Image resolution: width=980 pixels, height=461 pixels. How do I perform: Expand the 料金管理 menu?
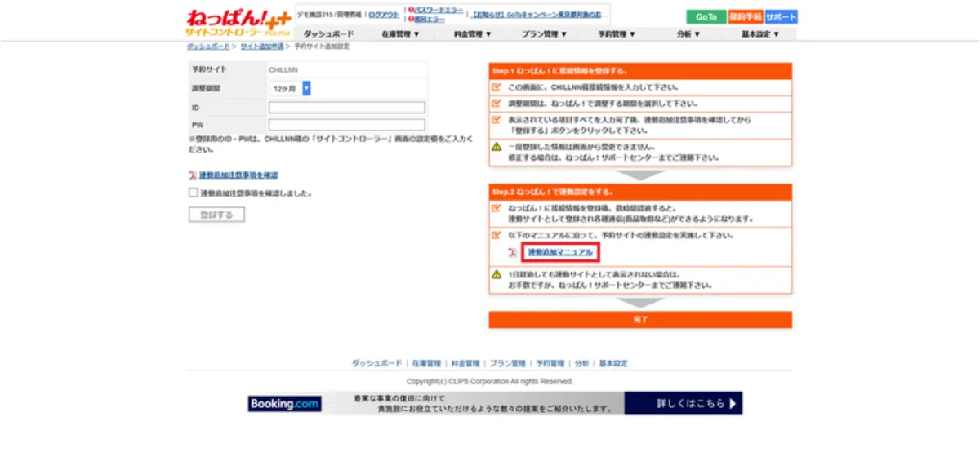click(473, 34)
